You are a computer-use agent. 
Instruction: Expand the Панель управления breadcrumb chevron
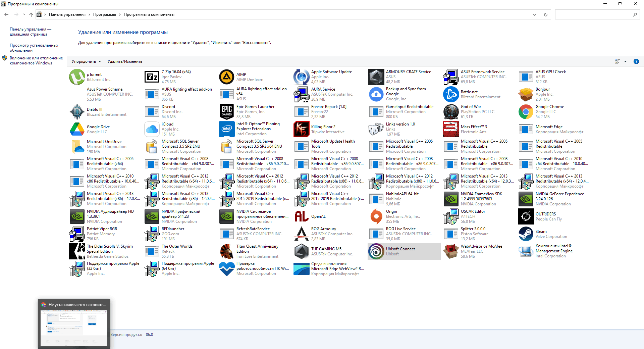89,14
